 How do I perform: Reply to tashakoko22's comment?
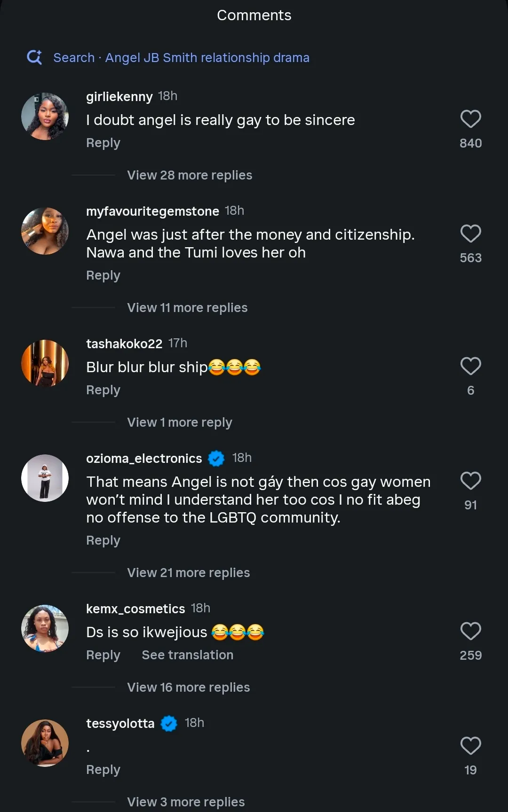[103, 390]
